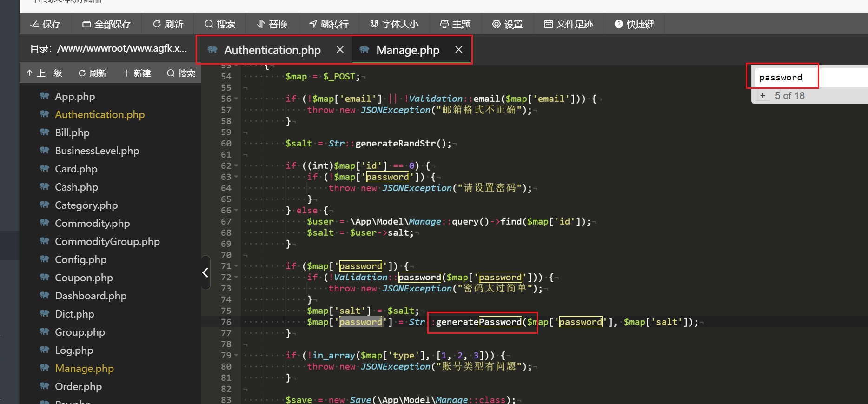Image resolution: width=868 pixels, height=404 pixels.
Task: Click 新建 to create a new file
Action: [137, 73]
